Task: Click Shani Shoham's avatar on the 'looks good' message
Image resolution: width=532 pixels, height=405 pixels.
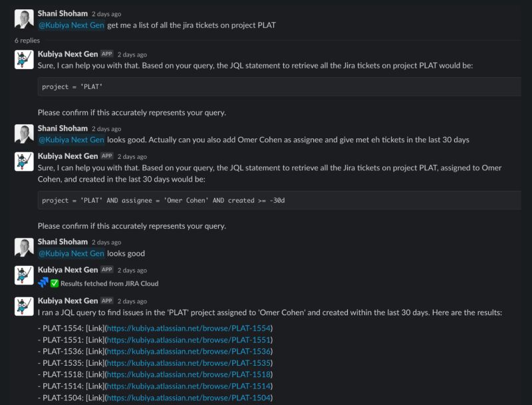Action: pos(24,247)
